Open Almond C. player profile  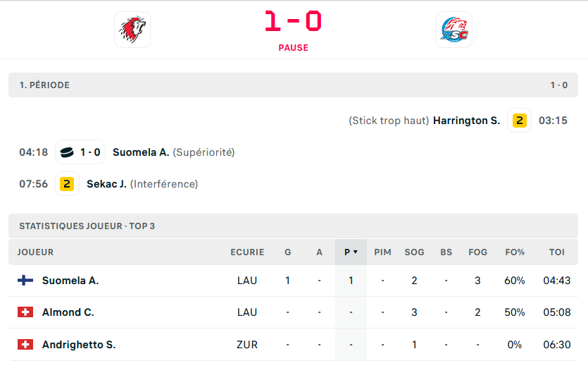click(68, 312)
